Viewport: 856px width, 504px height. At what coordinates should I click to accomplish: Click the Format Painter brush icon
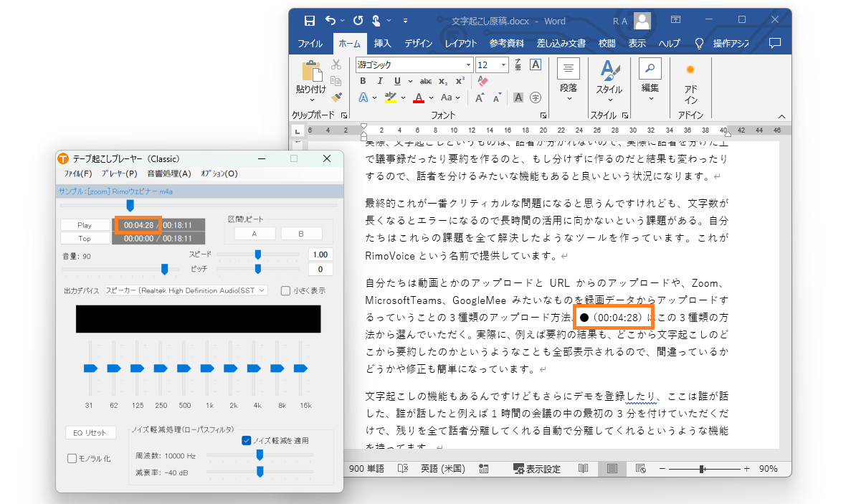coord(336,97)
